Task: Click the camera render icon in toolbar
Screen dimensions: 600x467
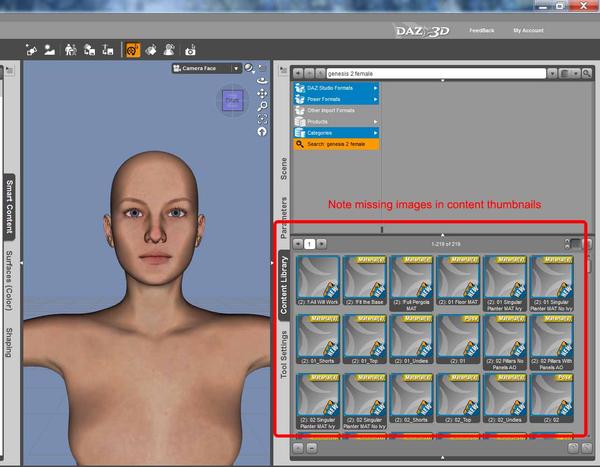Action: click(190, 49)
